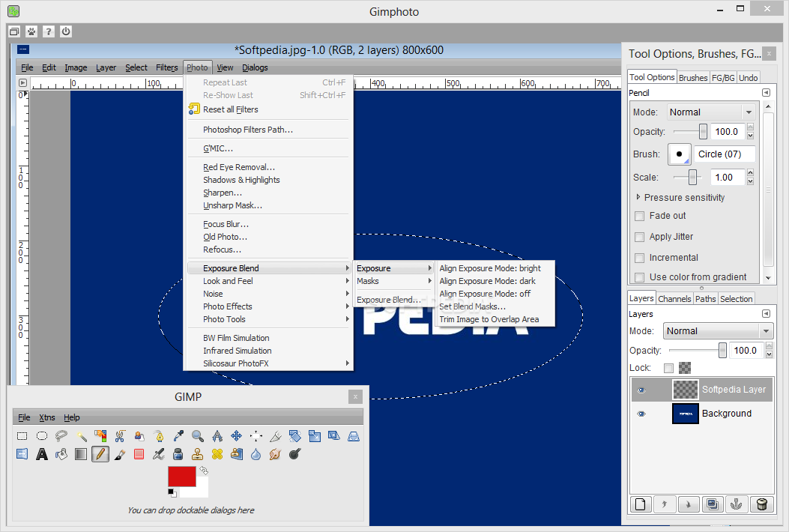Expand Pressure sensitivity options
This screenshot has height=532, width=789.
[638, 197]
